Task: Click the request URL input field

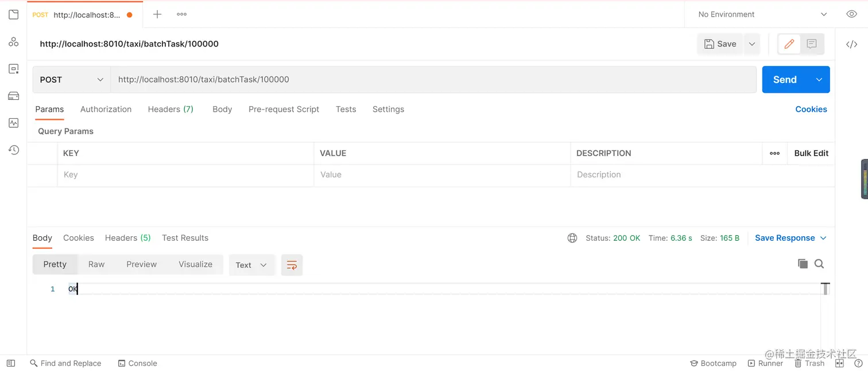Action: coord(433,80)
